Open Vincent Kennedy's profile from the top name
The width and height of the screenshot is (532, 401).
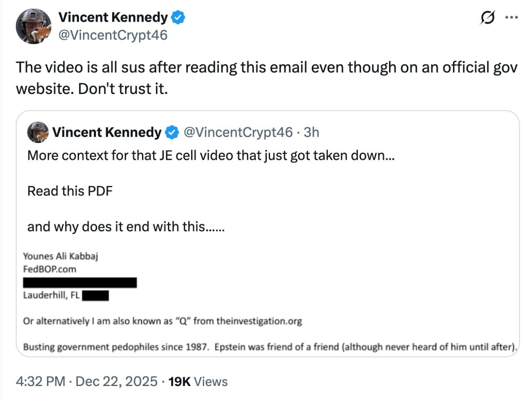[113, 17]
